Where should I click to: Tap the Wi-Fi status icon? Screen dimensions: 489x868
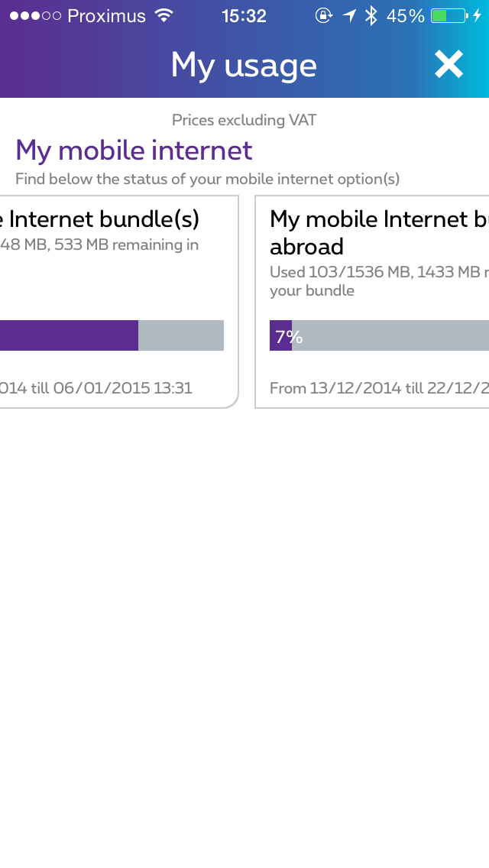[164, 15]
